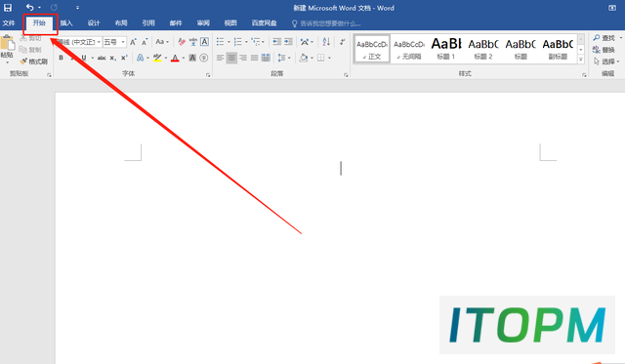The image size is (625, 364).
Task: Click the increase indent icon
Action: [289, 42]
